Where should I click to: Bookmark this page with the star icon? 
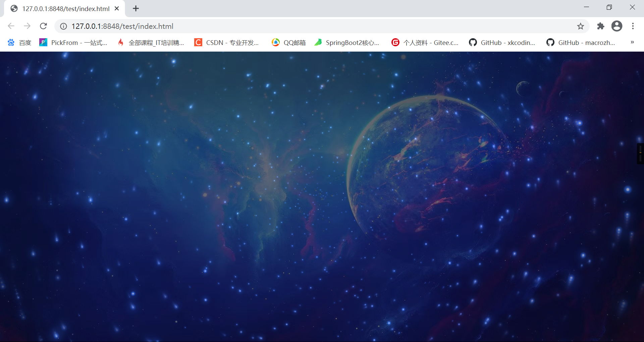click(x=581, y=26)
